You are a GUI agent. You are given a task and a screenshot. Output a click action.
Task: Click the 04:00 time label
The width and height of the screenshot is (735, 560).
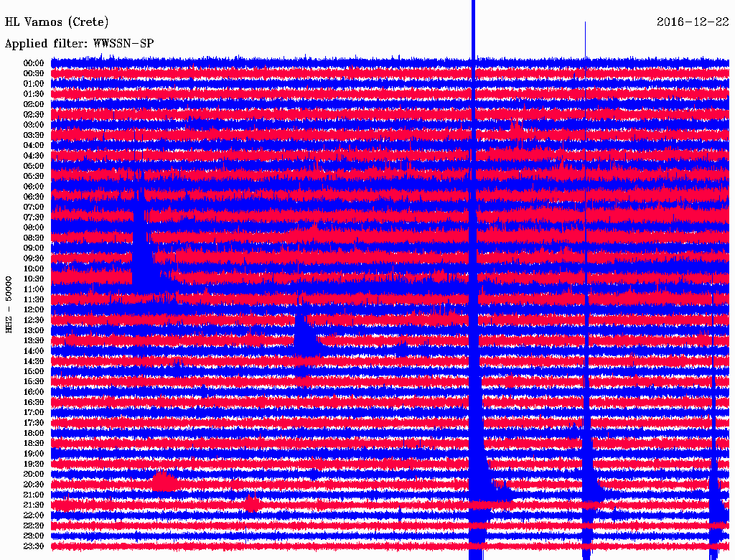(x=34, y=146)
